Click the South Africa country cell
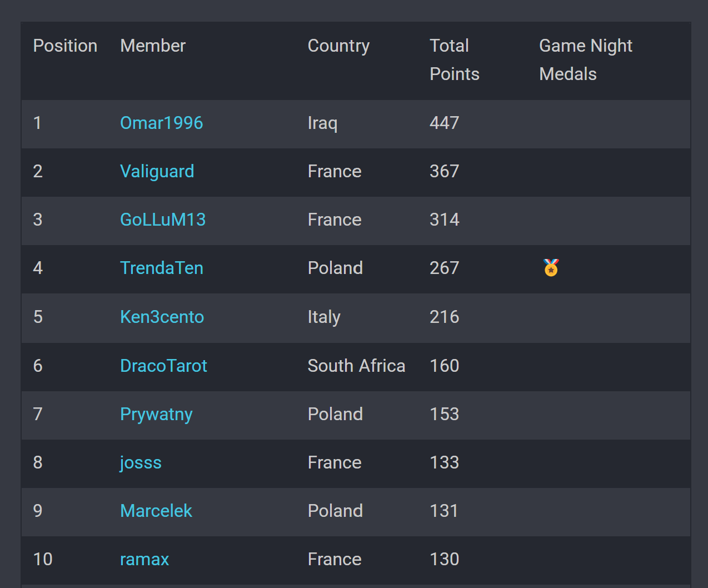 pyautogui.click(x=356, y=366)
